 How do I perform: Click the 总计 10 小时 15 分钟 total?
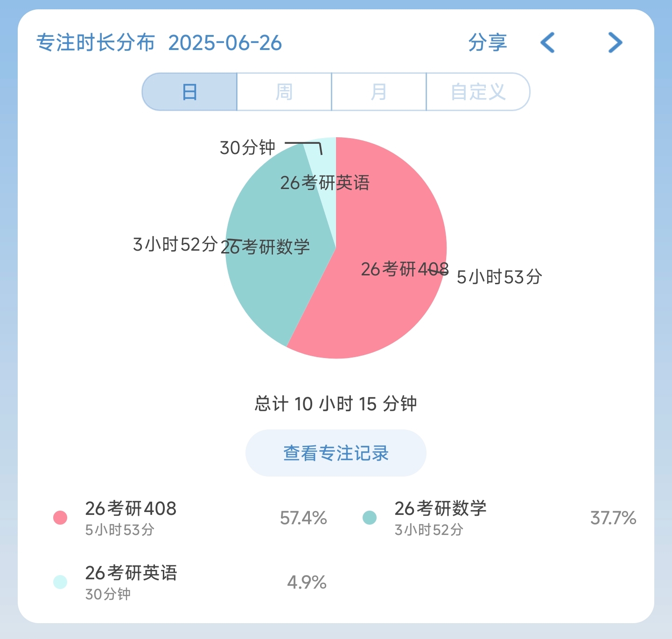pyautogui.click(x=336, y=404)
